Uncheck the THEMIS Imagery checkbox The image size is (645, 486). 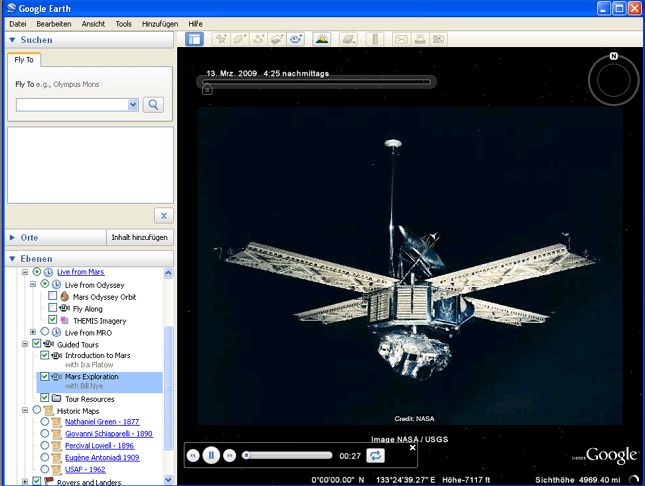click(x=52, y=319)
